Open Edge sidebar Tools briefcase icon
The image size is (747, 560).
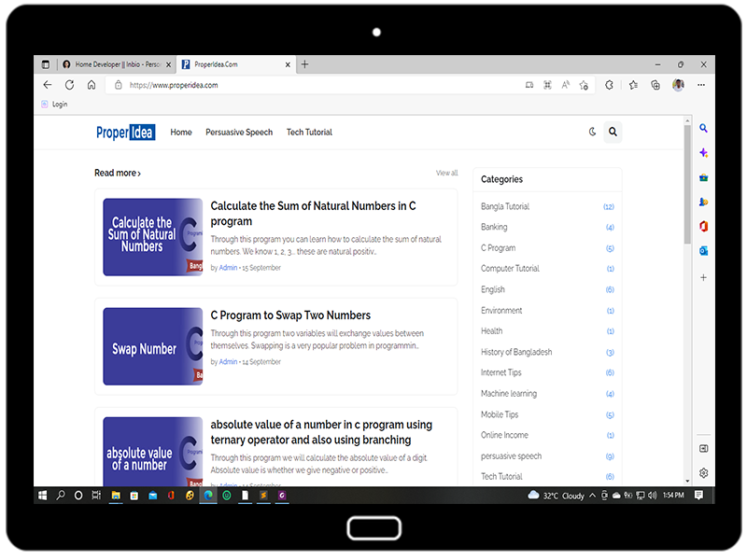coord(703,178)
